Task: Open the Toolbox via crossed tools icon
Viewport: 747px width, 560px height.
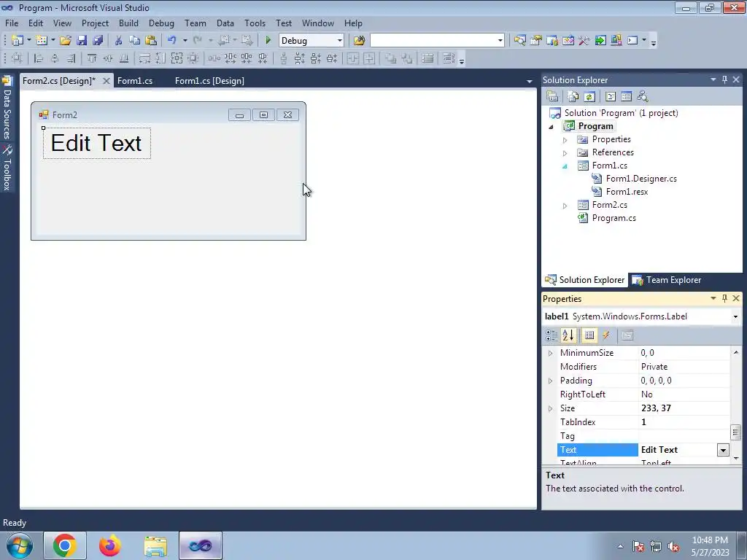Action: pos(584,41)
